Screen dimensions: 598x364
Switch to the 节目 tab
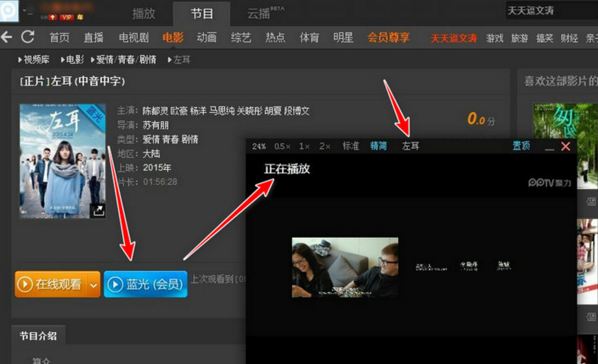point(201,14)
